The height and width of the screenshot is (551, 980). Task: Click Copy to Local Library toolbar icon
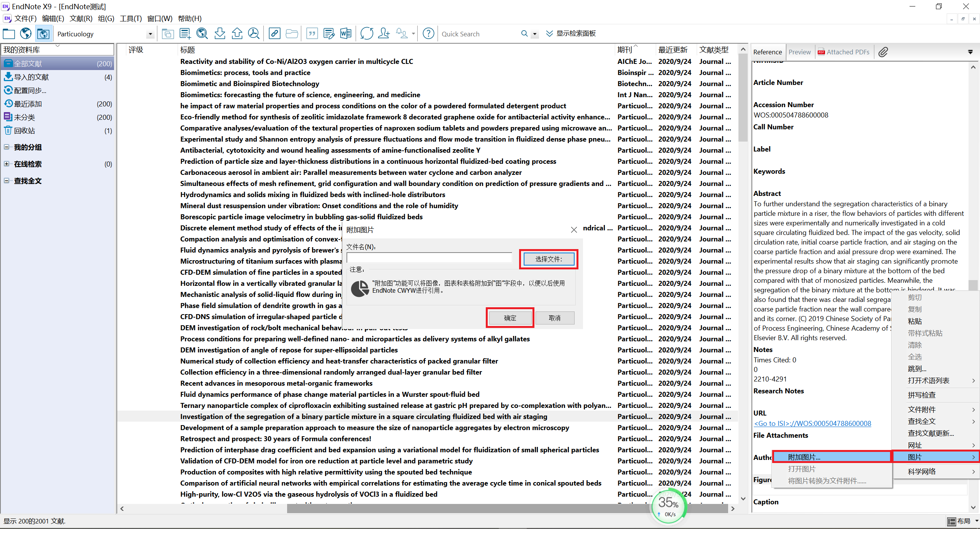[168, 34]
